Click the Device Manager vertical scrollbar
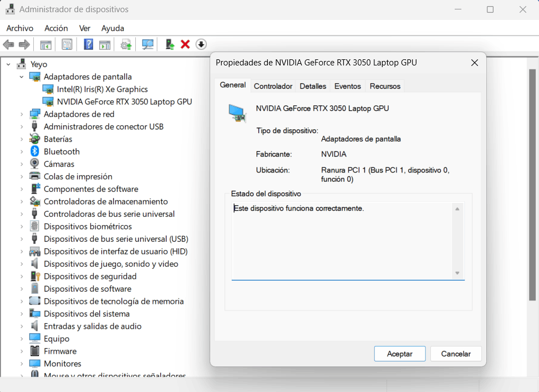 click(532, 185)
